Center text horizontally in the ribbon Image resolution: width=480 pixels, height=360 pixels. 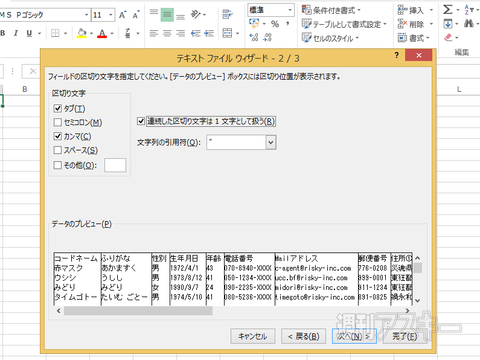pyautogui.click(x=167, y=33)
